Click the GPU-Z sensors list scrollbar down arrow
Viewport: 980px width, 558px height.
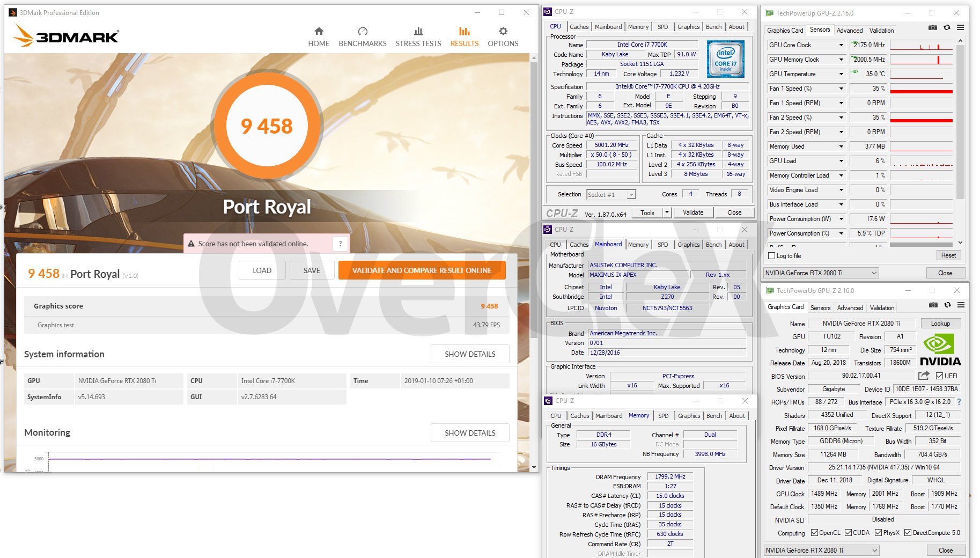pos(960,243)
